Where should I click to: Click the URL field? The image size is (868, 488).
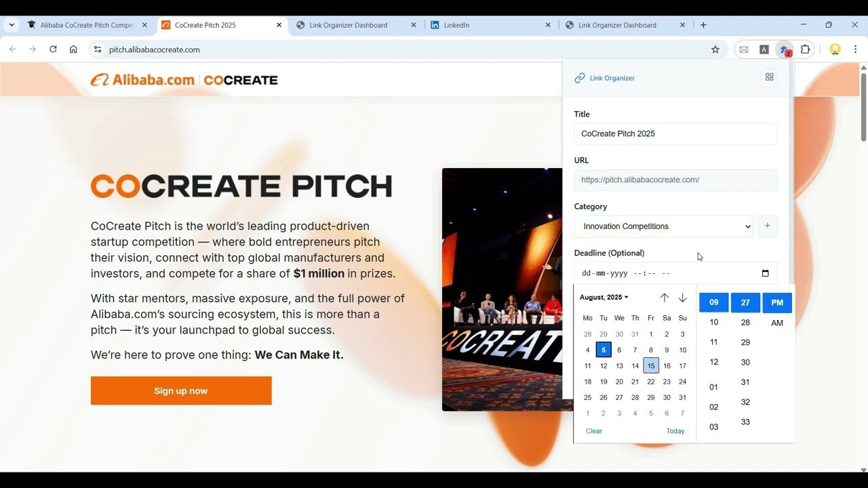(x=675, y=180)
